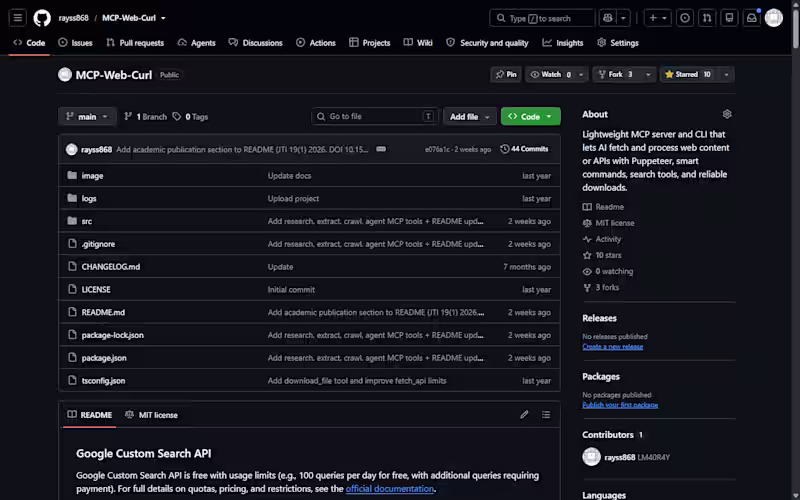Open the notifications inbox
The height and width of the screenshot is (500, 800).
(x=752, y=18)
